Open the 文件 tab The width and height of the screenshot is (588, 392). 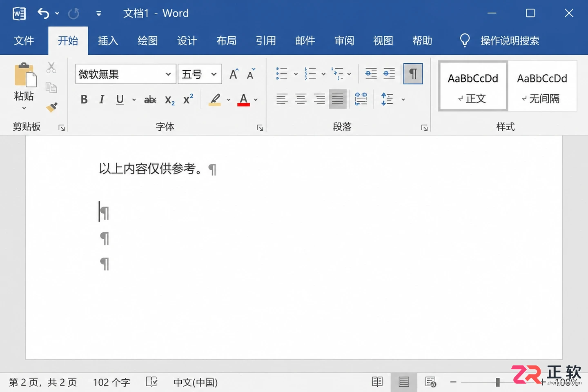coord(24,41)
